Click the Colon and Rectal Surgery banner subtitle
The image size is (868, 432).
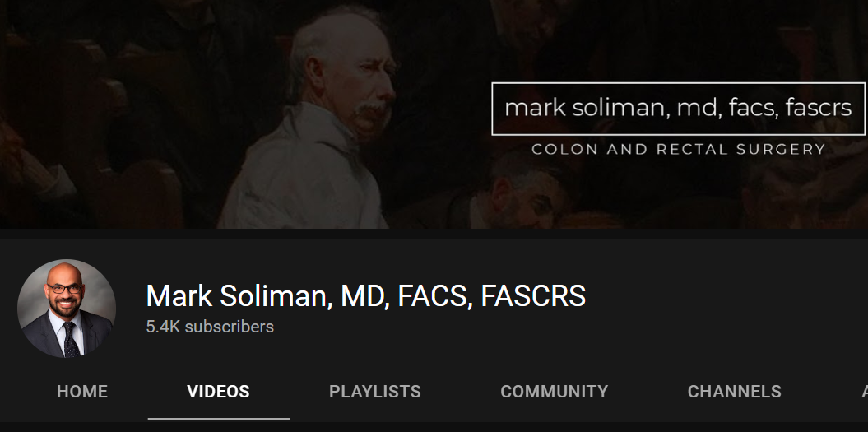(x=678, y=149)
